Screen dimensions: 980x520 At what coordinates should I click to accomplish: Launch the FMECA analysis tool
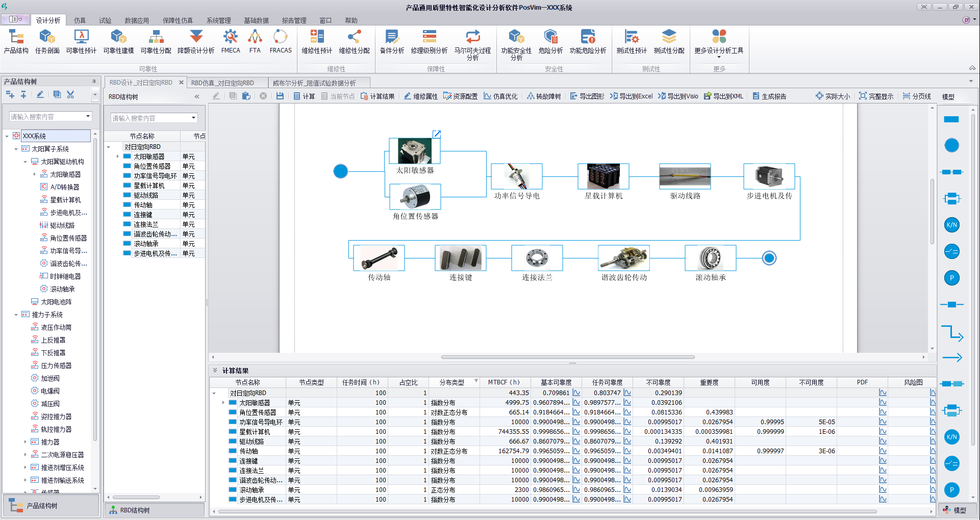[231, 41]
